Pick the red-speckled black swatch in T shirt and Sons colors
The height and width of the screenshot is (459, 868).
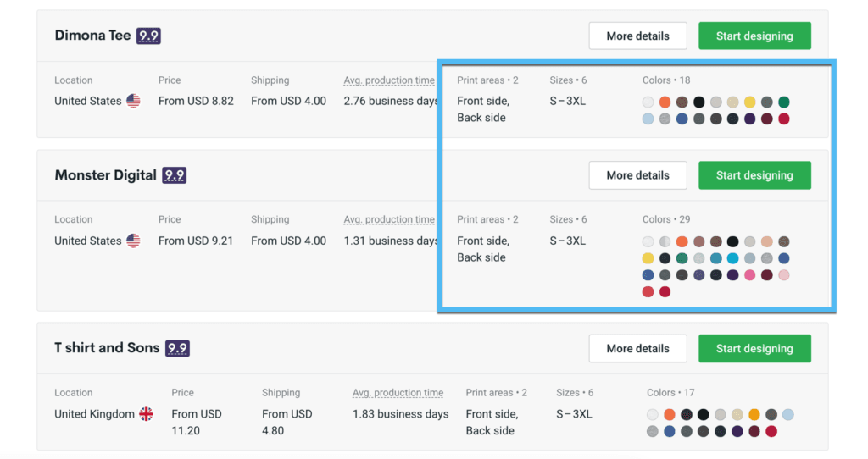click(x=687, y=415)
